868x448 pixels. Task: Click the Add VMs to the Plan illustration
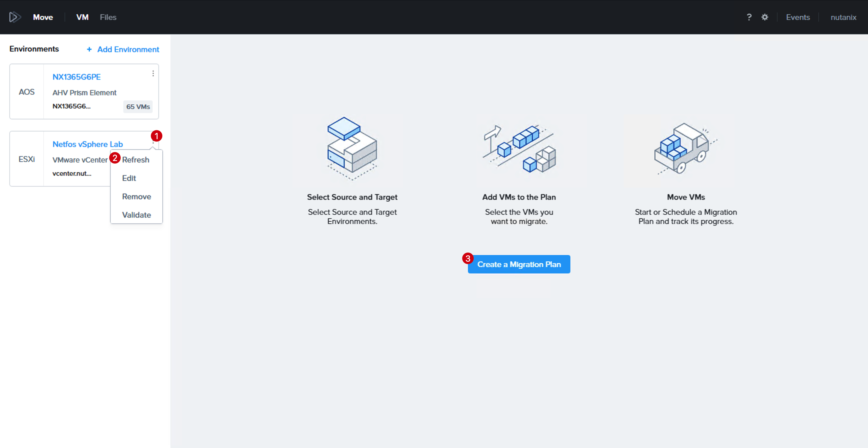pos(519,148)
